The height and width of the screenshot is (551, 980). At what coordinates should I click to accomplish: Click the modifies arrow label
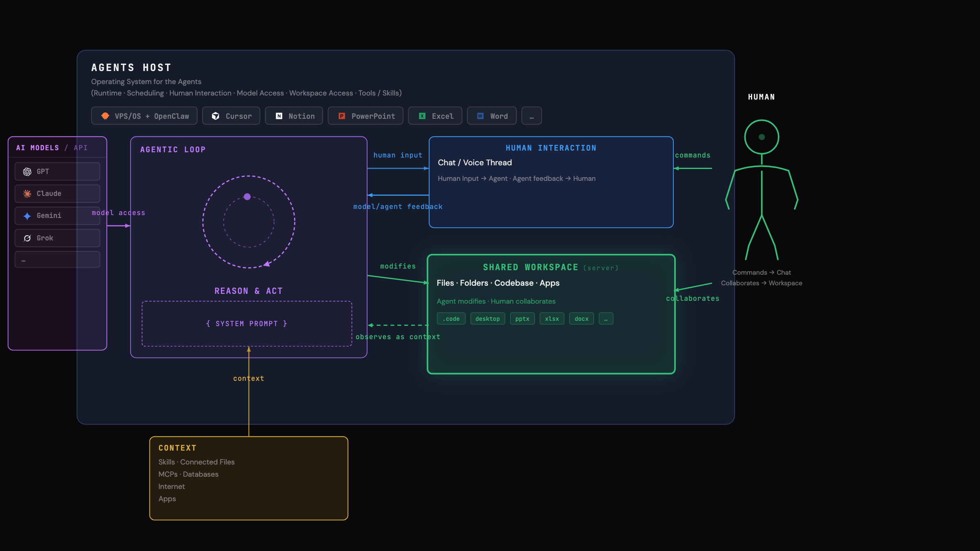click(x=398, y=266)
